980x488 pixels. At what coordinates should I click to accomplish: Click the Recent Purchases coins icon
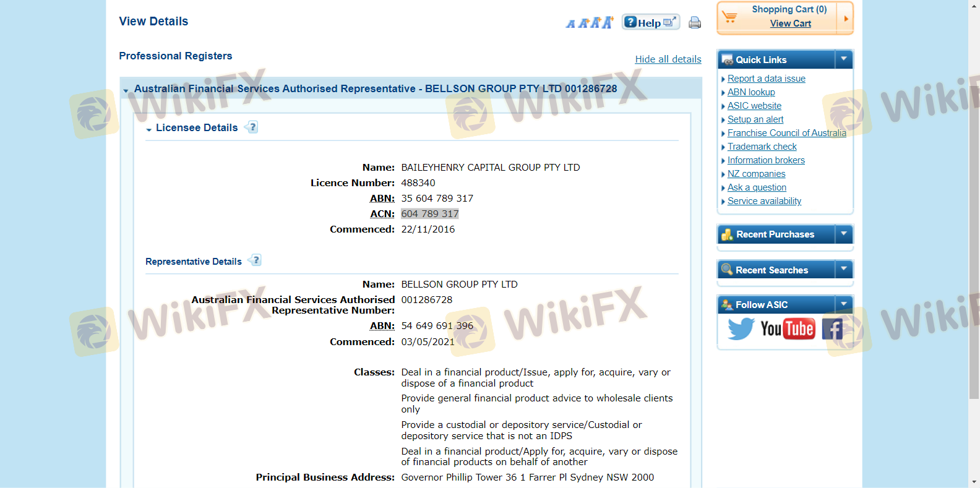coord(727,234)
